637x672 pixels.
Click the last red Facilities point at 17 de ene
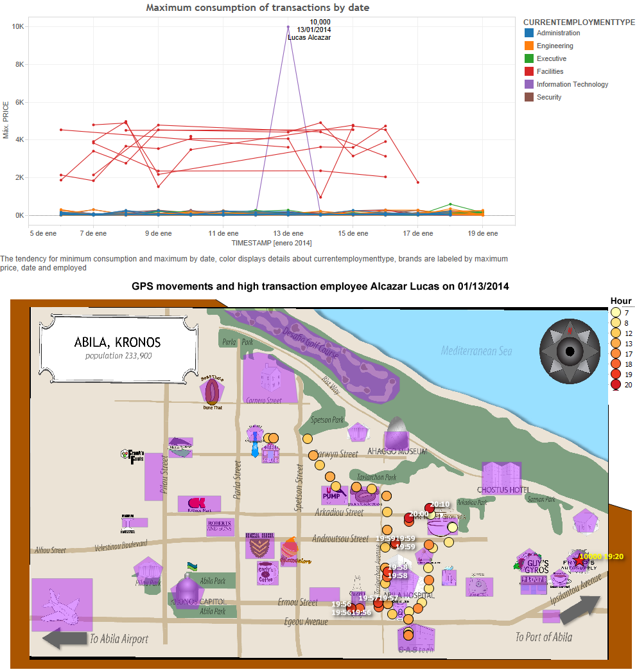(x=418, y=182)
